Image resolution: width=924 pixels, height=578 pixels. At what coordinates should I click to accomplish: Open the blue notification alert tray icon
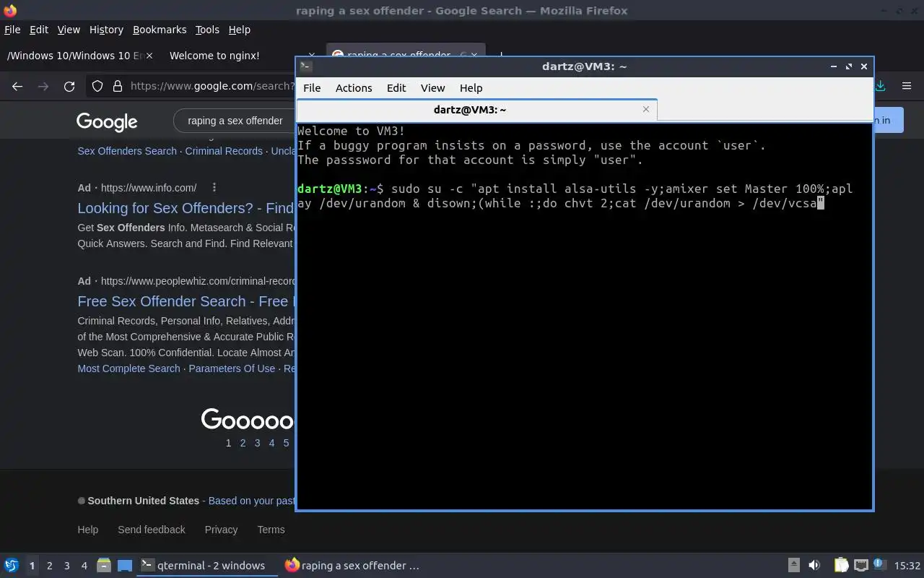880,565
